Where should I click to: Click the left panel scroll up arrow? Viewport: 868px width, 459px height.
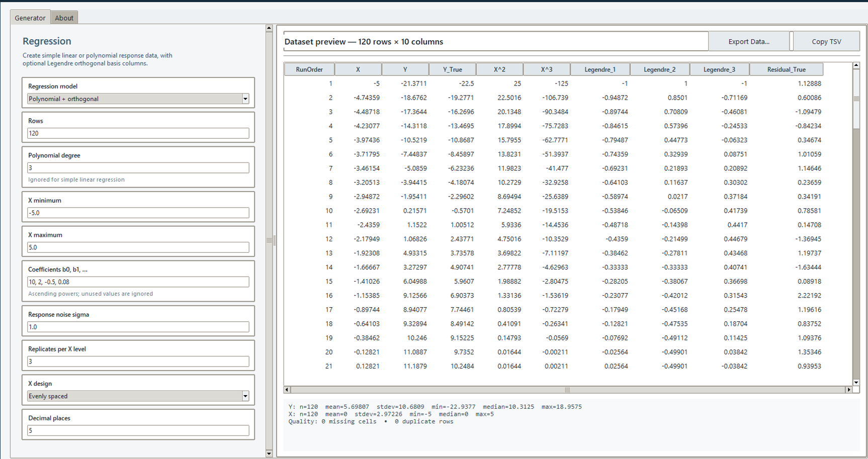pyautogui.click(x=269, y=29)
